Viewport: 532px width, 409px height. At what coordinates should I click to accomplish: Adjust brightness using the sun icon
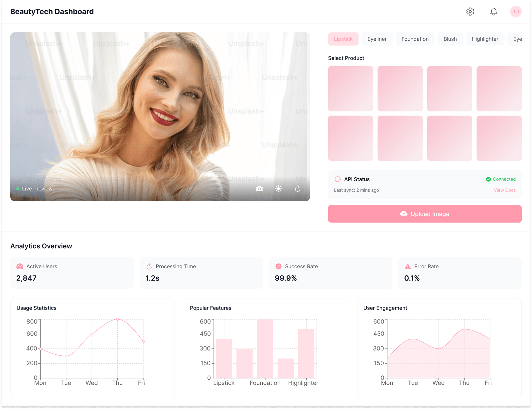pyautogui.click(x=279, y=189)
